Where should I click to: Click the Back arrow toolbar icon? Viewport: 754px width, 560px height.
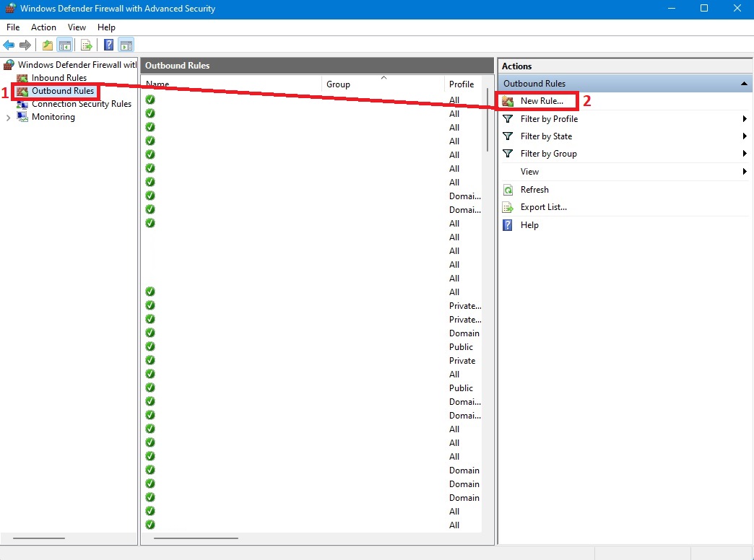(9, 45)
